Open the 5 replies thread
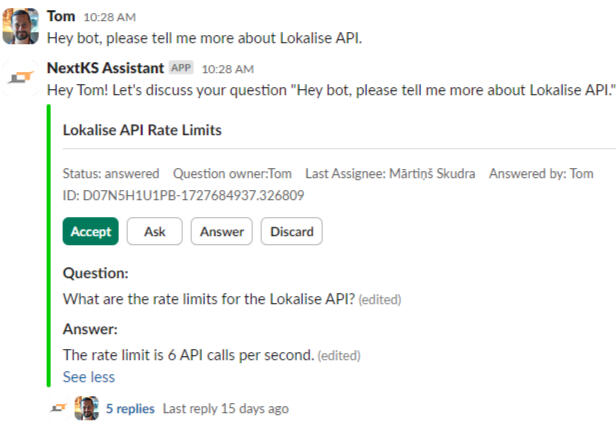This screenshot has width=616, height=433. pyautogui.click(x=130, y=408)
